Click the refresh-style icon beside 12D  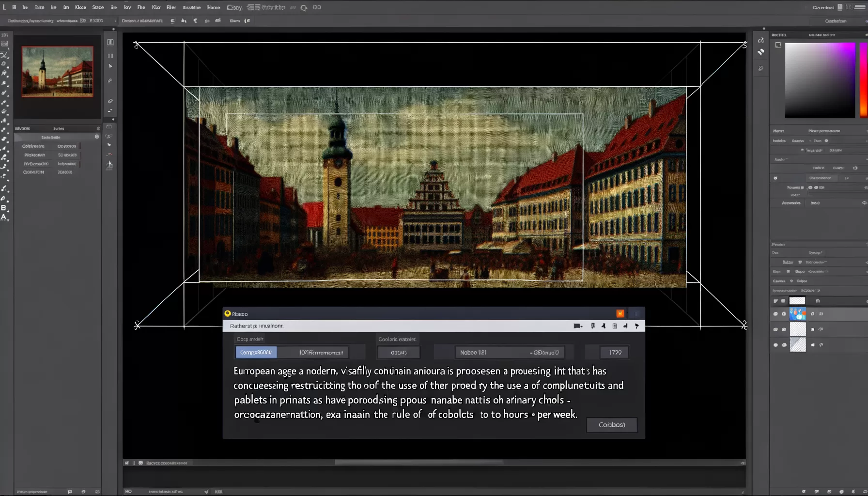(304, 8)
